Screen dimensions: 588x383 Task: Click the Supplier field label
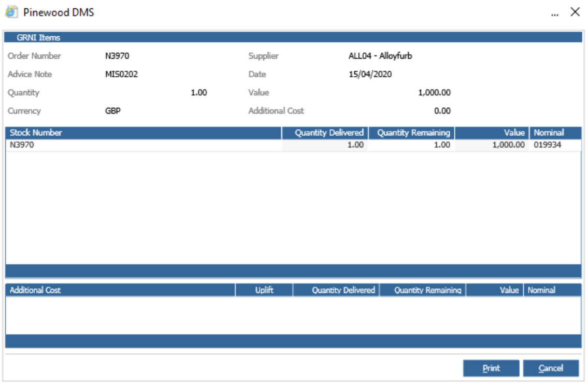pyautogui.click(x=263, y=56)
